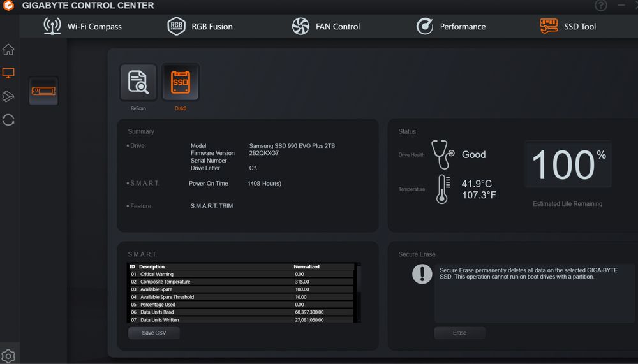
Task: Click the firmware version 2B2QKXG7
Action: pos(263,153)
